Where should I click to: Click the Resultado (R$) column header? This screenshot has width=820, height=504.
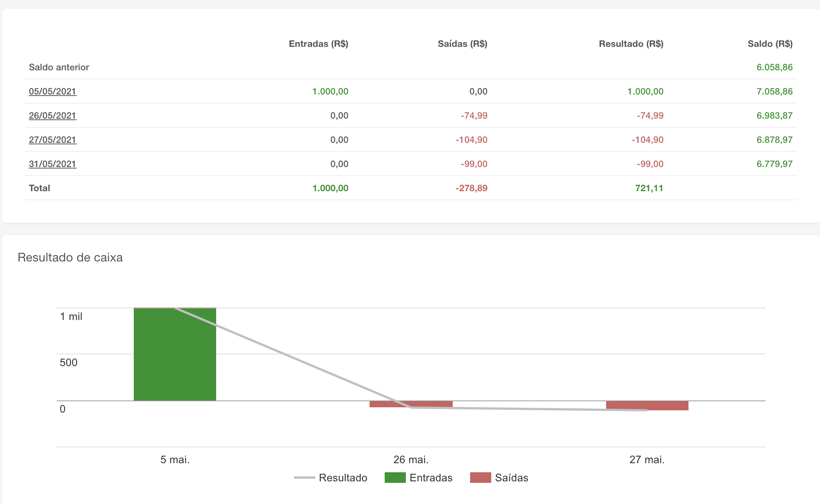click(631, 44)
